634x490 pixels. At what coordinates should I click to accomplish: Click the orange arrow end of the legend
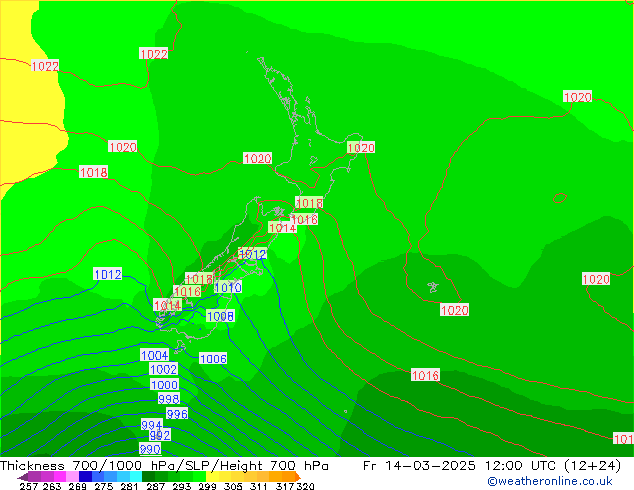(x=297, y=477)
